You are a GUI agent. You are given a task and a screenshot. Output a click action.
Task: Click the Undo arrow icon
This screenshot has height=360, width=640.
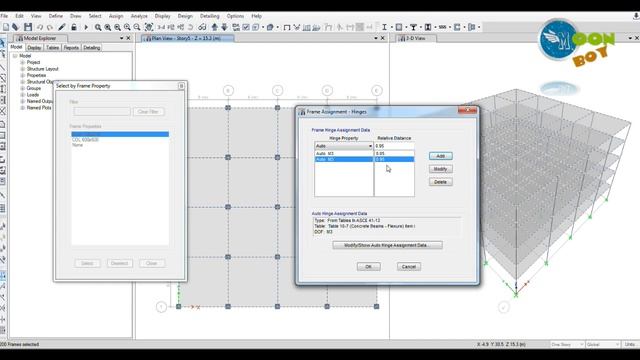(x=40, y=27)
